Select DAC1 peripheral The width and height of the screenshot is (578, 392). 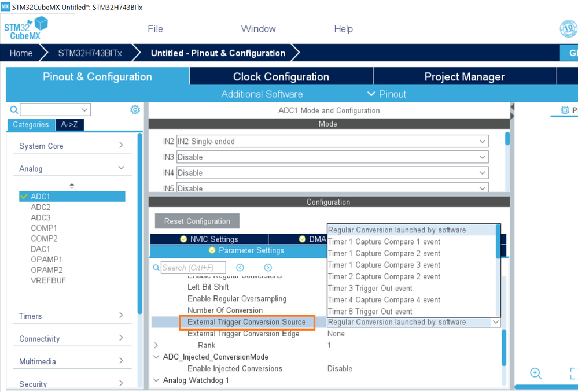(40, 249)
